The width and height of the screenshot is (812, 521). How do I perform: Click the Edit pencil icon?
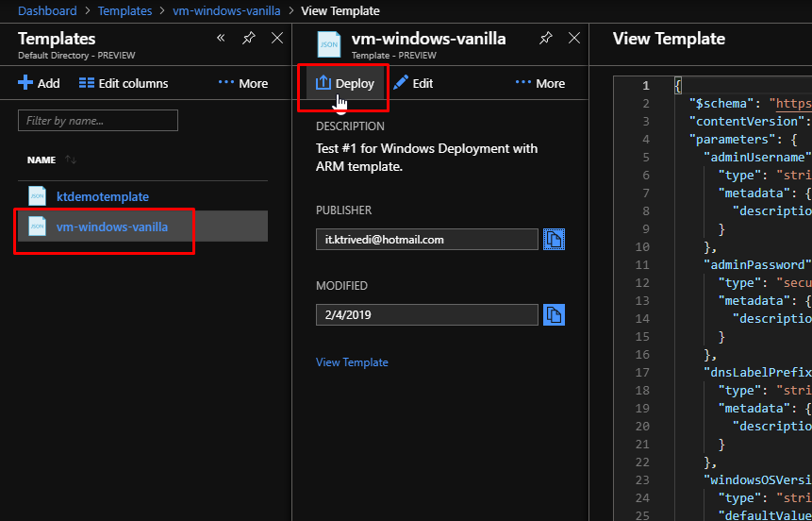[x=401, y=82]
